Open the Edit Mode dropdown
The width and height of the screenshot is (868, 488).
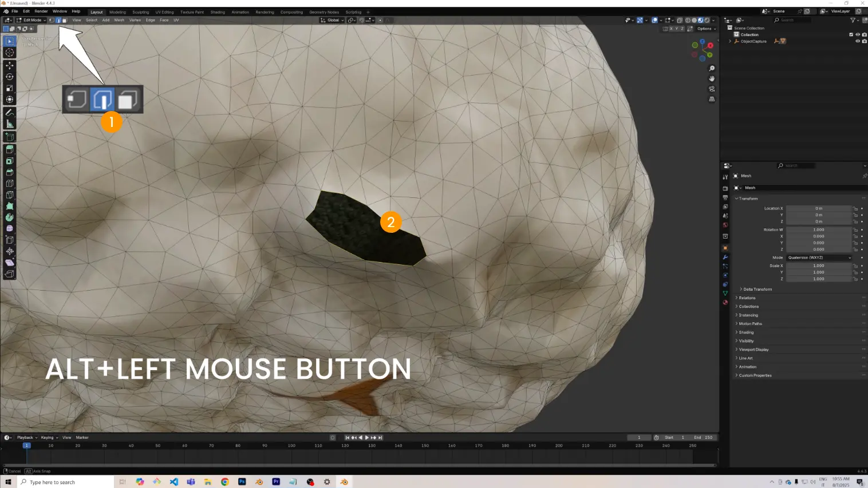(31, 20)
